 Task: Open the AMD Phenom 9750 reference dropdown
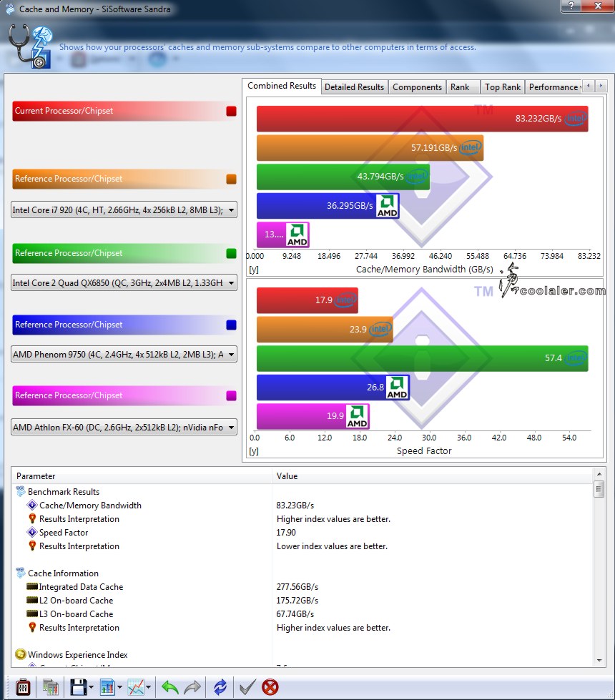coord(124,355)
